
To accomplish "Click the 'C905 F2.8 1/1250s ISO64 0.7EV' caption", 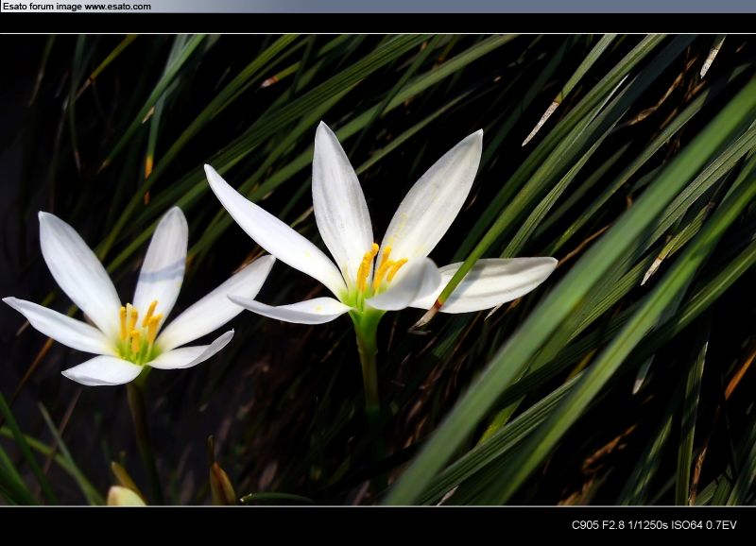I will (x=654, y=525).
